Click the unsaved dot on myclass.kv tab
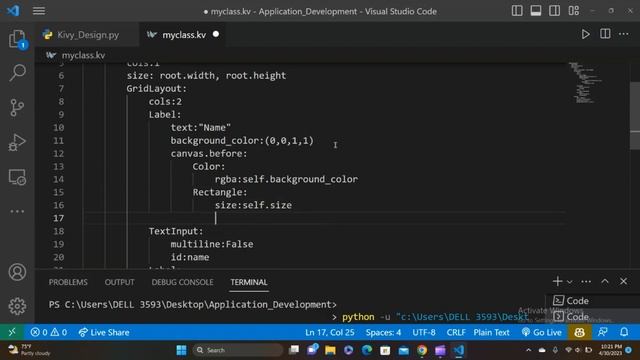Viewport: 640px width, 360px height. pos(216,35)
